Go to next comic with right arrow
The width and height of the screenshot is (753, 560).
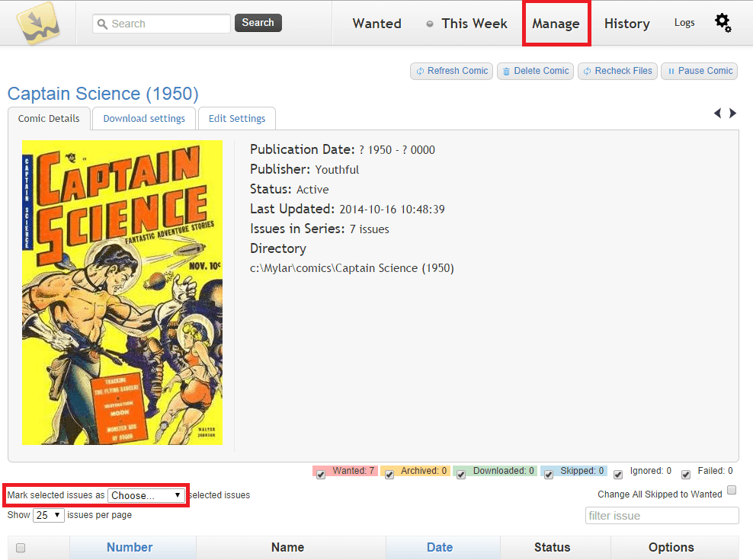pos(733,114)
